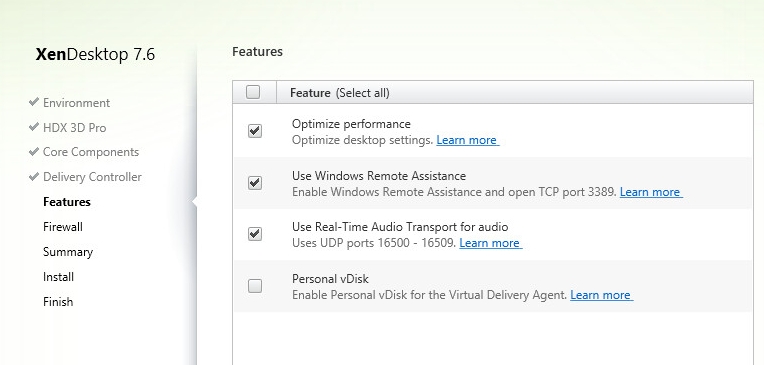764x365 pixels.
Task: Click the Personal vDisk feature title
Action: coord(330,279)
